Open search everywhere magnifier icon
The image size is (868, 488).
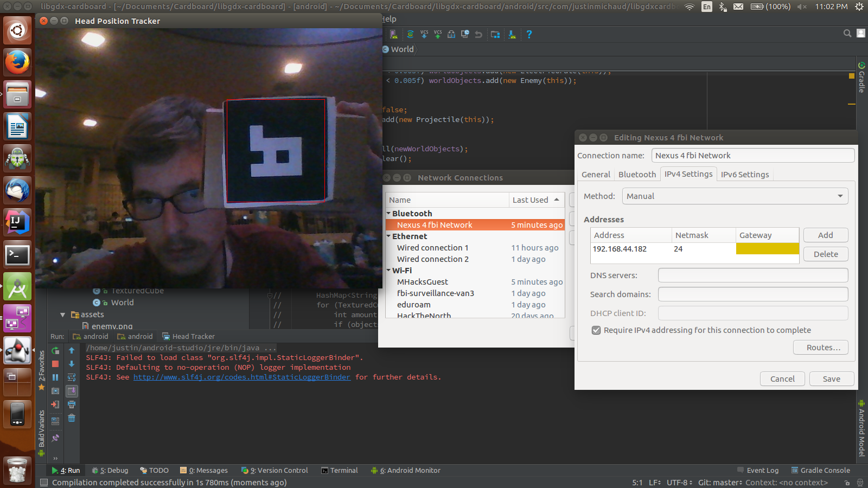(847, 34)
